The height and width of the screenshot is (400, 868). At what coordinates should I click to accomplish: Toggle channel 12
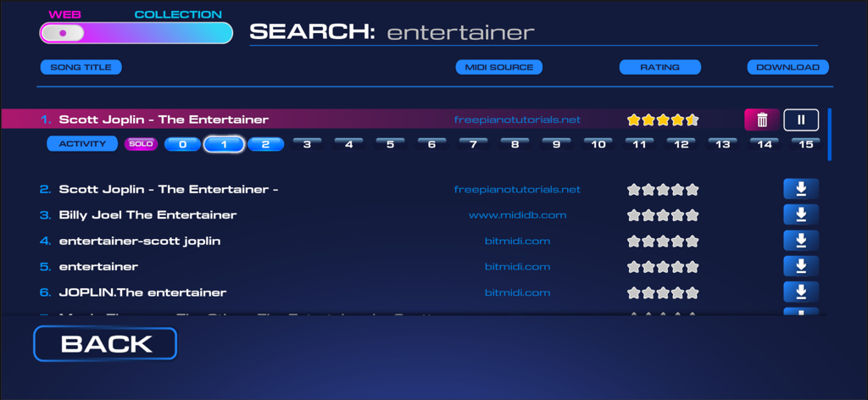[682, 144]
